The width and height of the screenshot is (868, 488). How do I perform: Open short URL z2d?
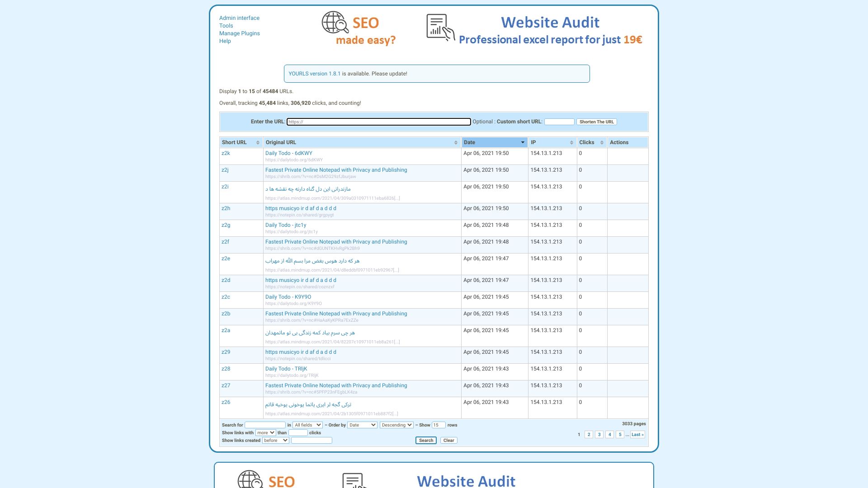(x=226, y=281)
